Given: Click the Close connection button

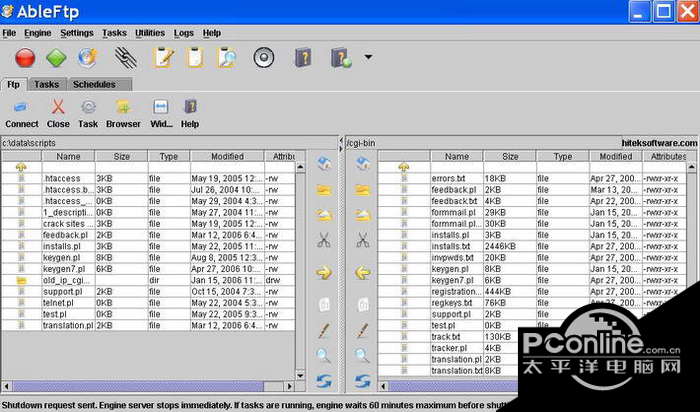Looking at the screenshot, I should (x=58, y=115).
